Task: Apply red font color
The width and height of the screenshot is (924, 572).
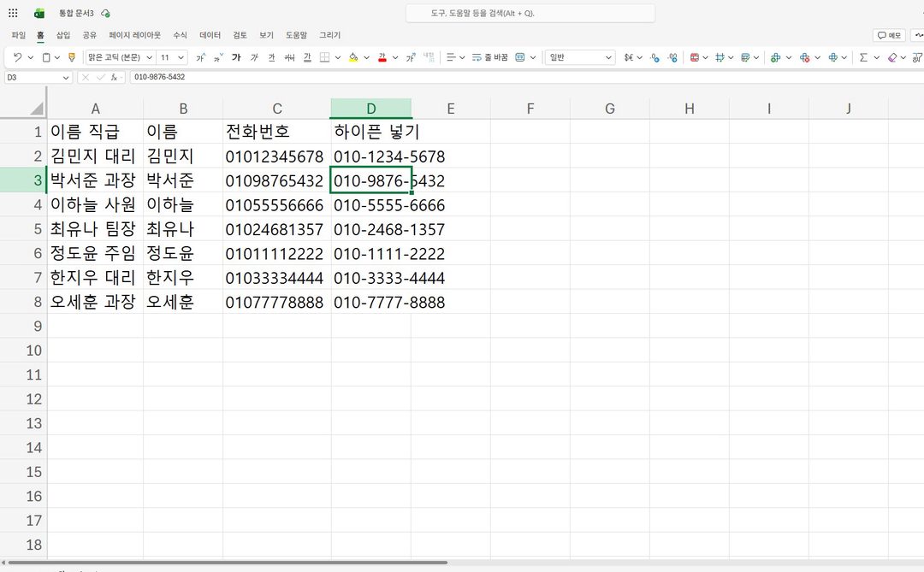Action: pos(382,57)
